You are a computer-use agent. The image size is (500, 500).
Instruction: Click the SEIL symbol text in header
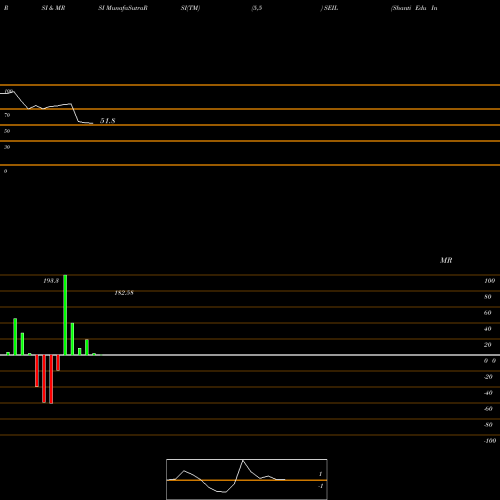(x=331, y=8)
